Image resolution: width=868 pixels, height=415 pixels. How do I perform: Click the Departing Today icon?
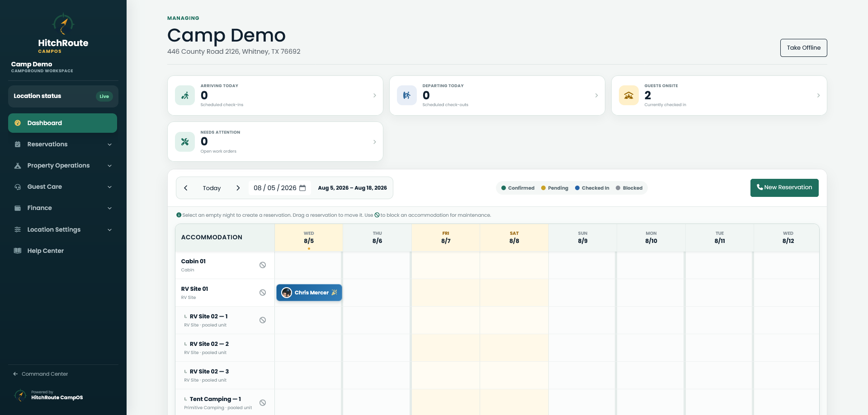[407, 95]
